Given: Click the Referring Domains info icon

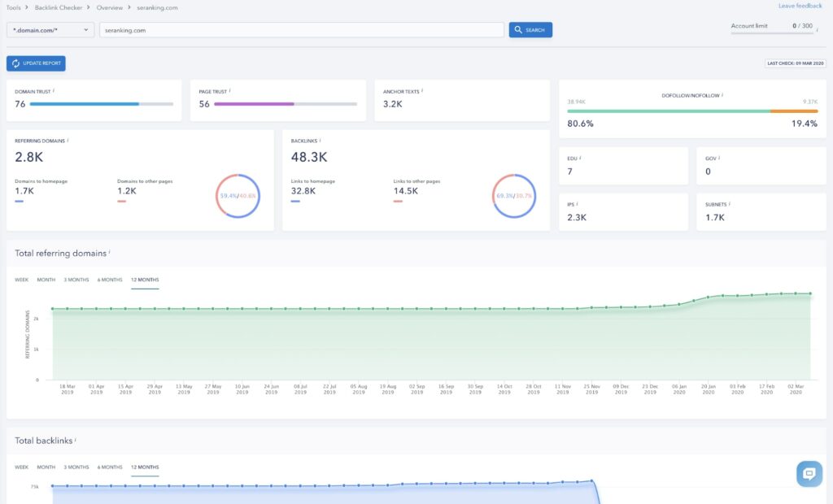Looking at the screenshot, I should 68,140.
